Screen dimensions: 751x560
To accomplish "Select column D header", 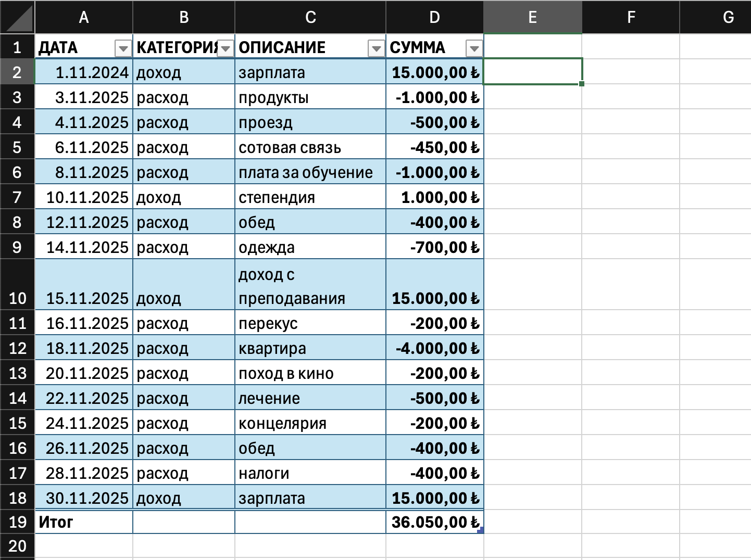I will coord(435,17).
